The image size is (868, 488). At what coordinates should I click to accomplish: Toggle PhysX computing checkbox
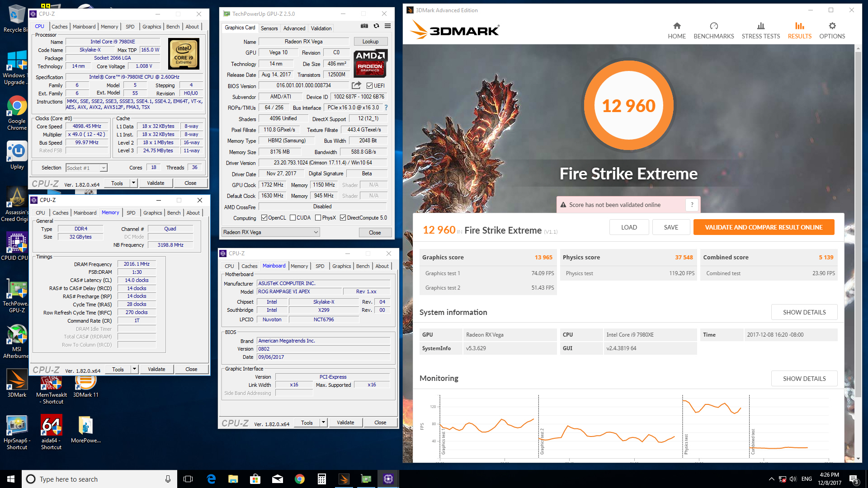pyautogui.click(x=318, y=218)
